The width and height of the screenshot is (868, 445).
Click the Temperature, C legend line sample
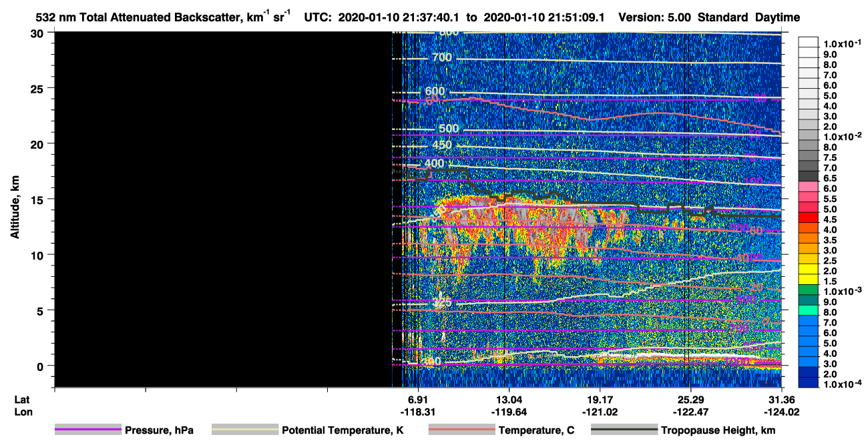pyautogui.click(x=461, y=430)
